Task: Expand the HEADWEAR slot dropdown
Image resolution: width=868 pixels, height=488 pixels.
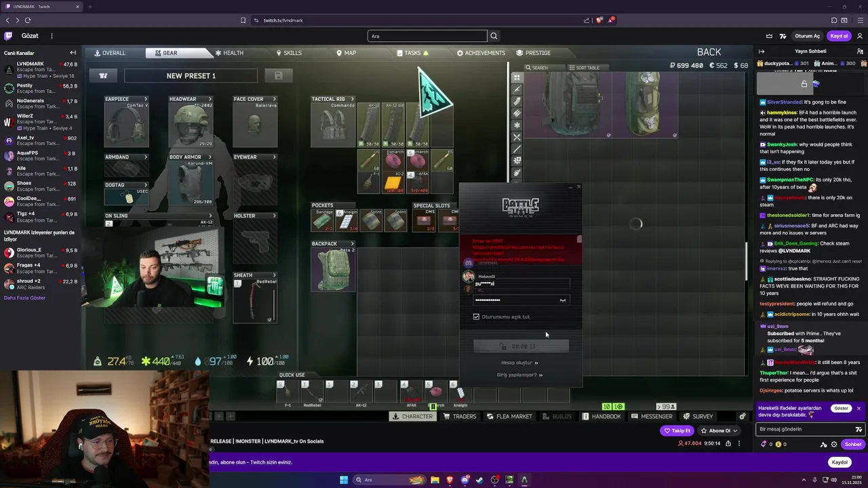Action: 210,99
